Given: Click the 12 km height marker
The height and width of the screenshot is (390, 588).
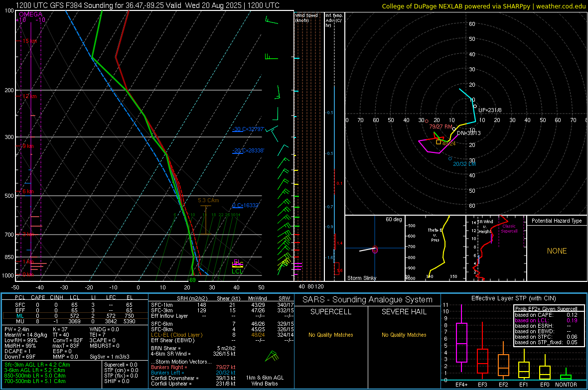Looking at the screenshot, I should click(x=29, y=96).
